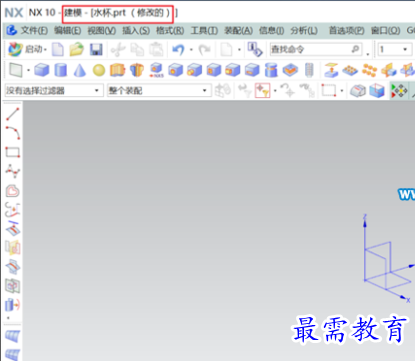
Task: Click the greyed redo arrow icon
Action: point(204,50)
